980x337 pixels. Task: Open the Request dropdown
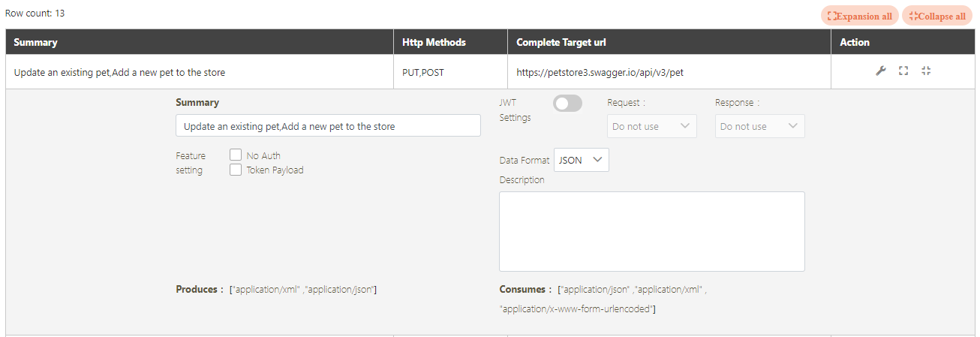point(651,126)
